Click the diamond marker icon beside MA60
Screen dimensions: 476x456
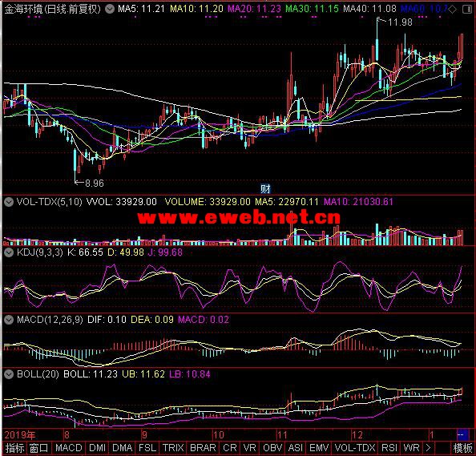(453, 10)
